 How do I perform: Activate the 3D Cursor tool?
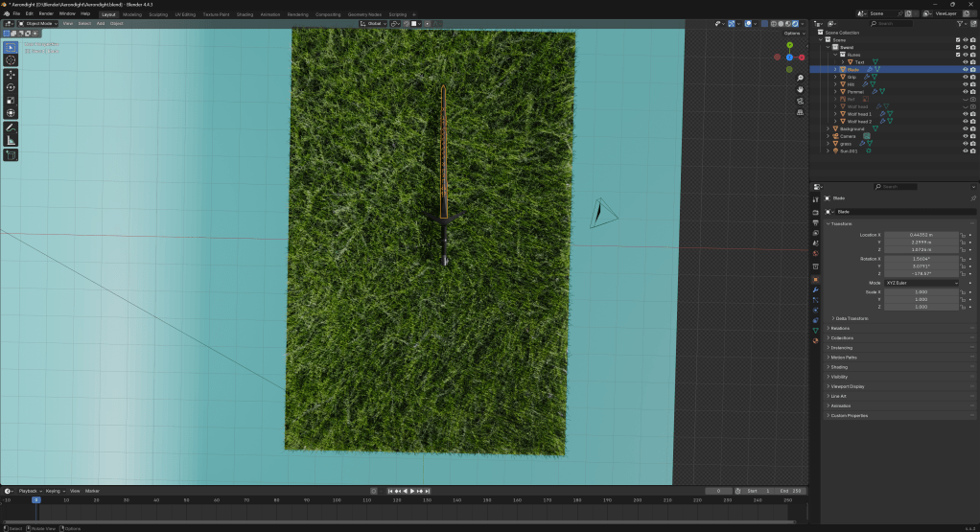click(11, 59)
